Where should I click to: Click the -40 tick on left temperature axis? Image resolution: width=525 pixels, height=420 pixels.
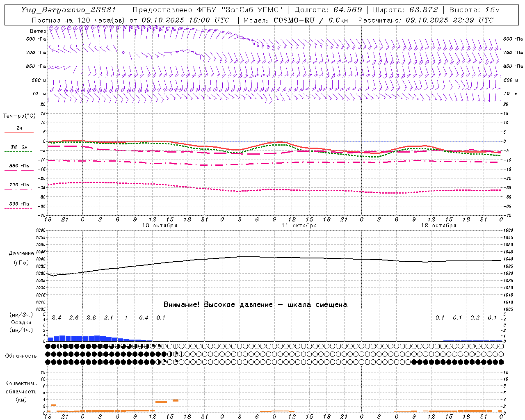41,215
